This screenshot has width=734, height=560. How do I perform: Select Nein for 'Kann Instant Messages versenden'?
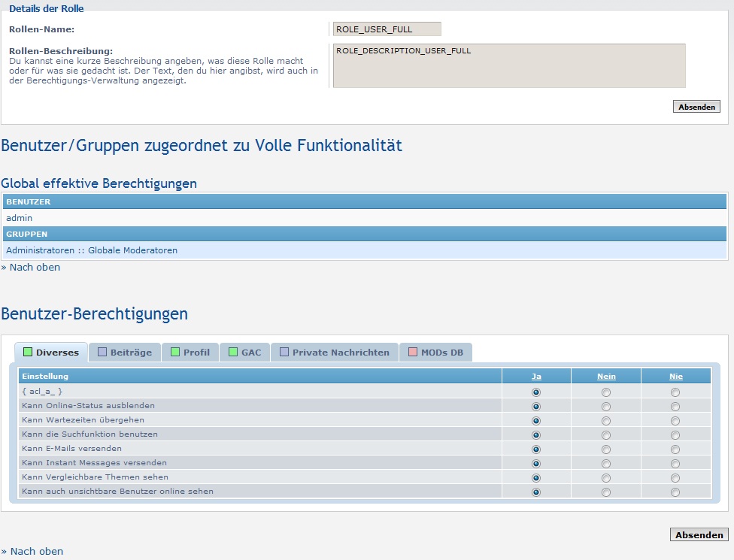pos(606,463)
